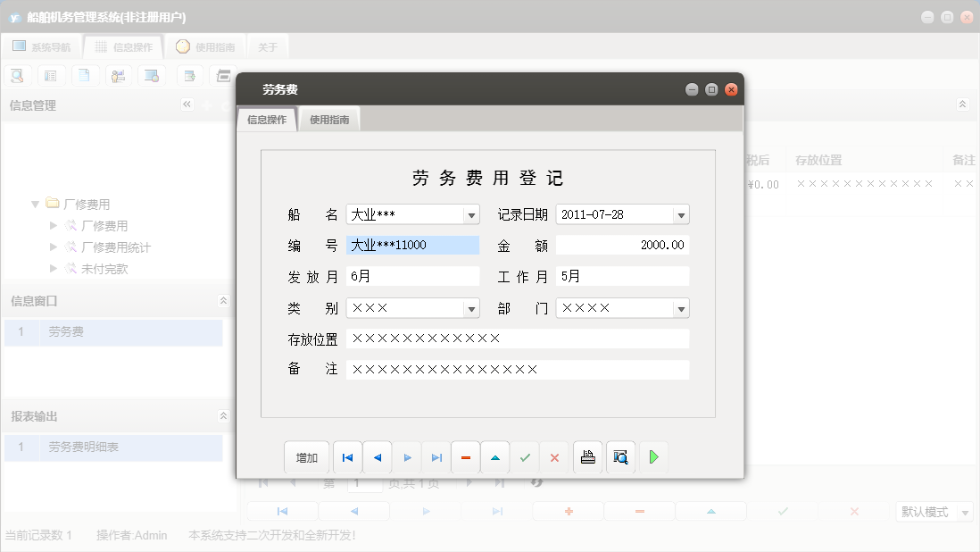Viewport: 980px width, 552px height.
Task: Click the green run arrow in the dialog toolbar
Action: (x=653, y=456)
